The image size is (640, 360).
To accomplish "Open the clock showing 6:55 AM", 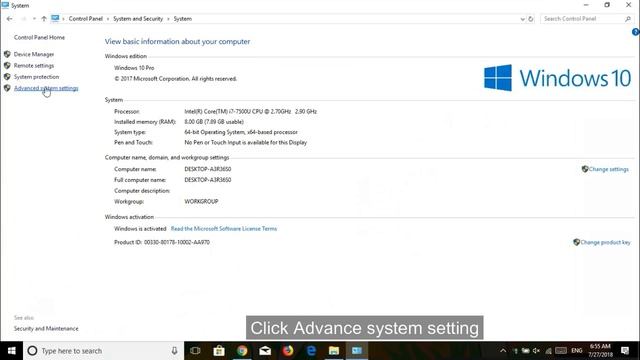I will coord(600,351).
